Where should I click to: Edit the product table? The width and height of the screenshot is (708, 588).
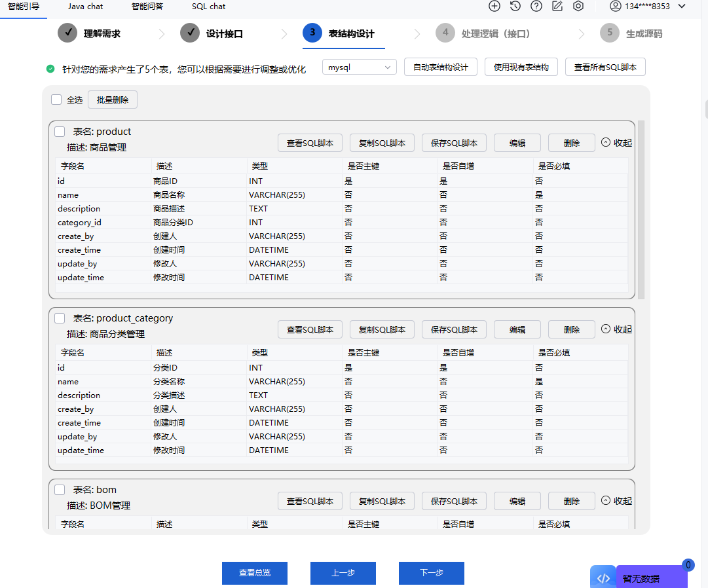(517, 143)
